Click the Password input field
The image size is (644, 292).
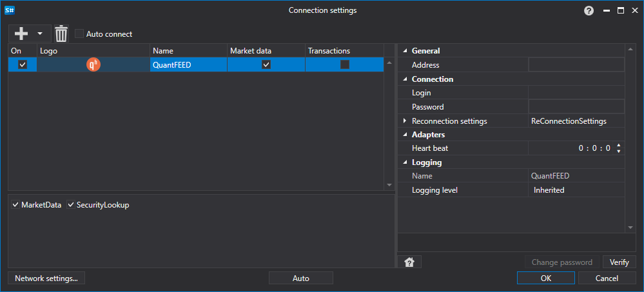pyautogui.click(x=576, y=107)
